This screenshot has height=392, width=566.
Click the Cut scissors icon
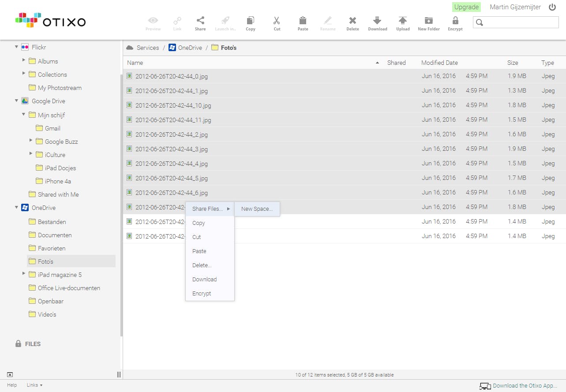point(277,20)
